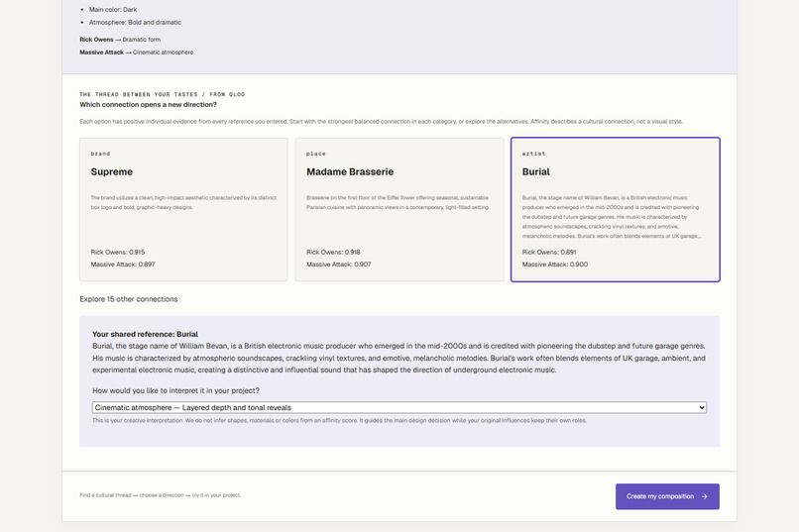Click the arrow icon in Create my composition

tap(704, 496)
